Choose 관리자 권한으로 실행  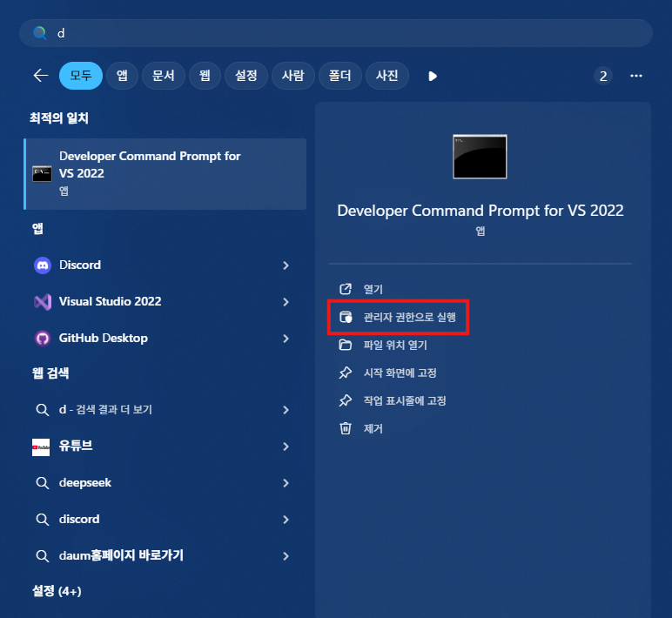(409, 317)
